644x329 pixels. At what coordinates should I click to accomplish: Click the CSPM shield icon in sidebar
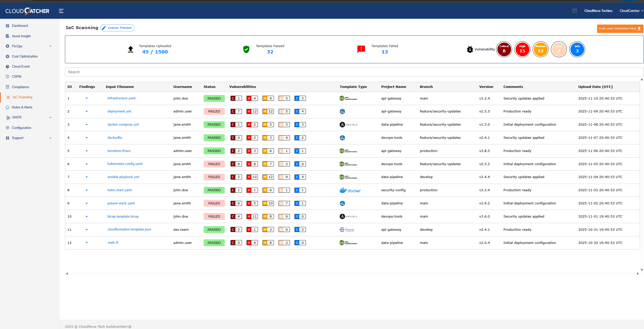(x=7, y=77)
